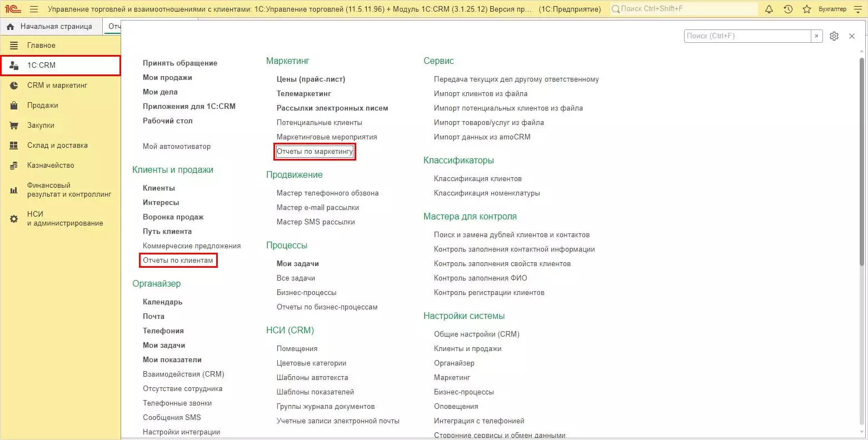The width and height of the screenshot is (868, 440).
Task: Open НСИ и администрирование section
Action: (60, 218)
